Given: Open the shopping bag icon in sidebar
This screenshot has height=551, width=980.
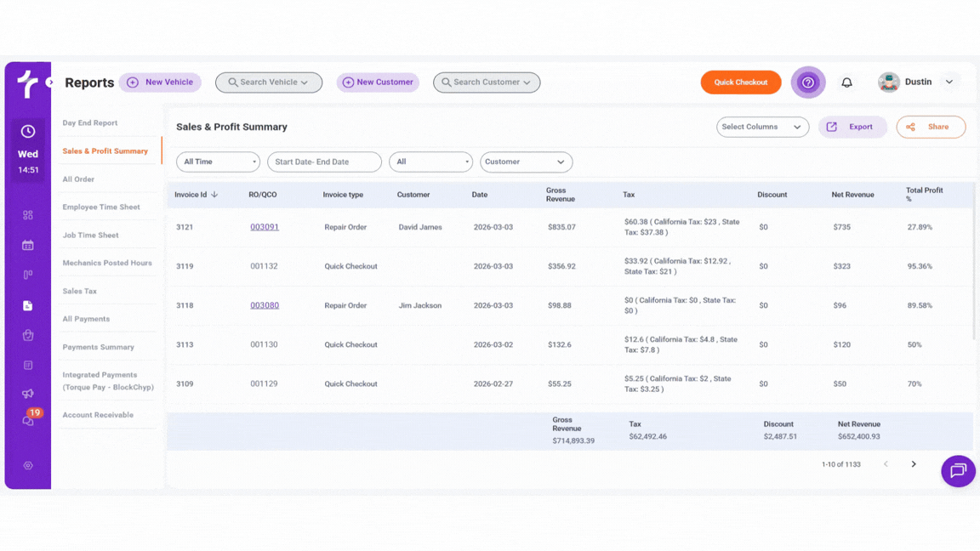Looking at the screenshot, I should 28,335.
